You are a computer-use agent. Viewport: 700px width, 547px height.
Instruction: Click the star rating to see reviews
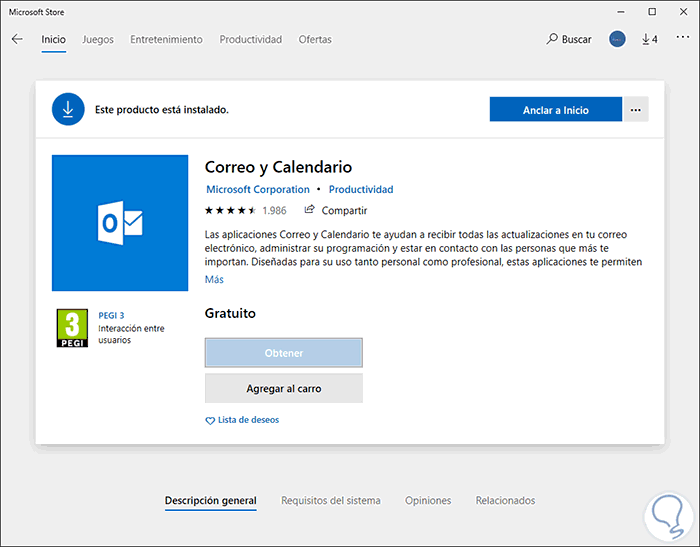230,210
